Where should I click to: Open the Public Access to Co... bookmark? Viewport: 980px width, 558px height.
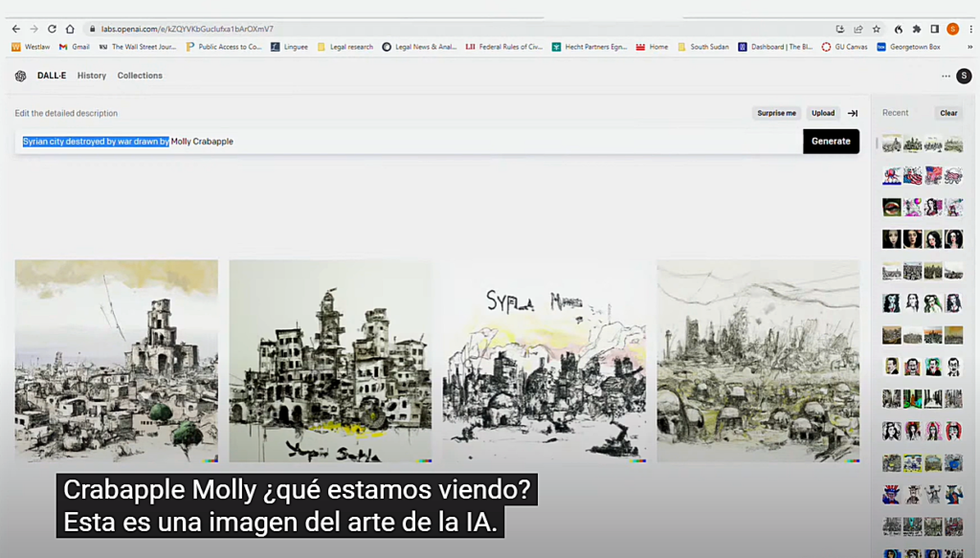coord(224,47)
